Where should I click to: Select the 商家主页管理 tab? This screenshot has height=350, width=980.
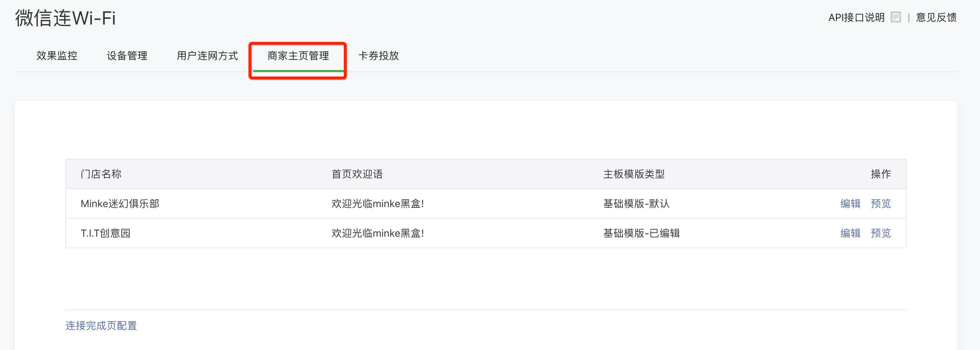point(298,56)
